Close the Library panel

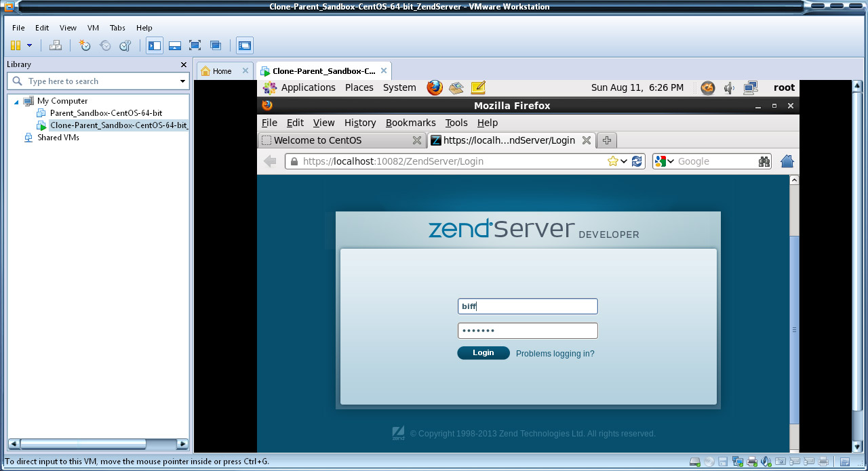pyautogui.click(x=183, y=64)
